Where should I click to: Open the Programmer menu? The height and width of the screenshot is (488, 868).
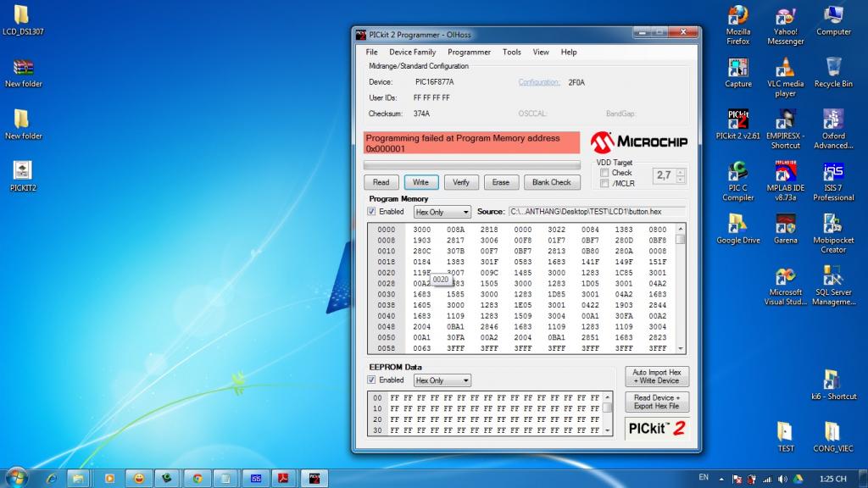coord(469,53)
